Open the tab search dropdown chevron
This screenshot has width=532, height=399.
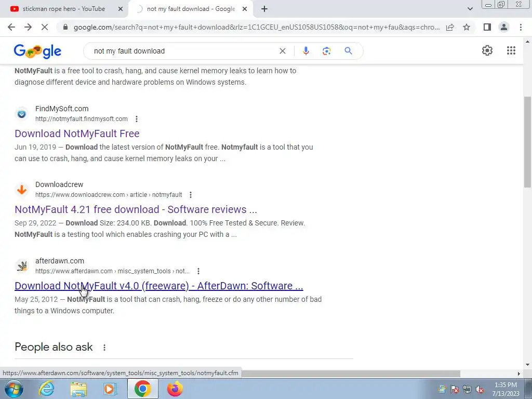470,9
